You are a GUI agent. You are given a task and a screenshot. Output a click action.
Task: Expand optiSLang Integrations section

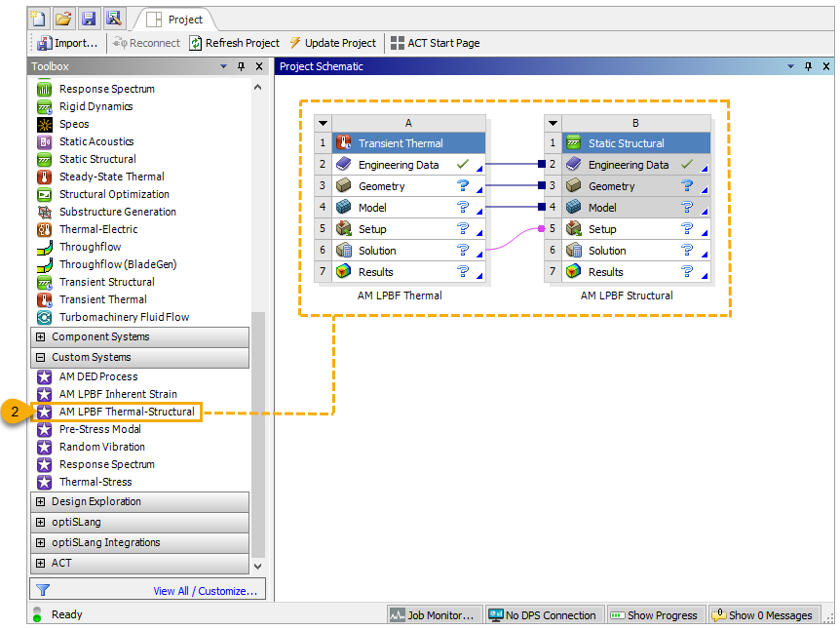(x=40, y=543)
